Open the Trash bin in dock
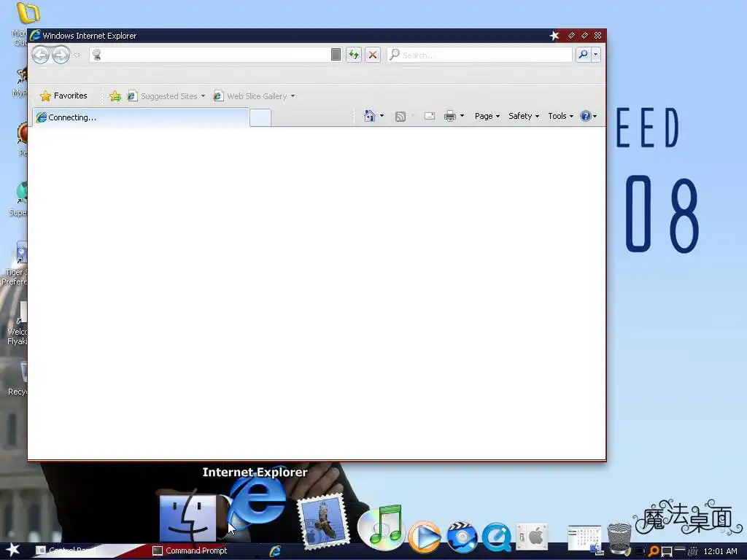747x560 pixels. coord(619,539)
